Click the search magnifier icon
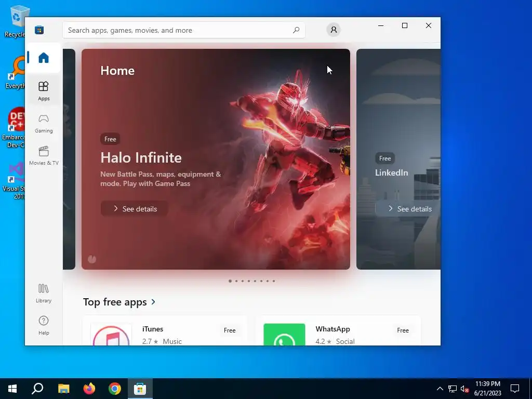Viewport: 532px width, 399px height. [x=296, y=30]
